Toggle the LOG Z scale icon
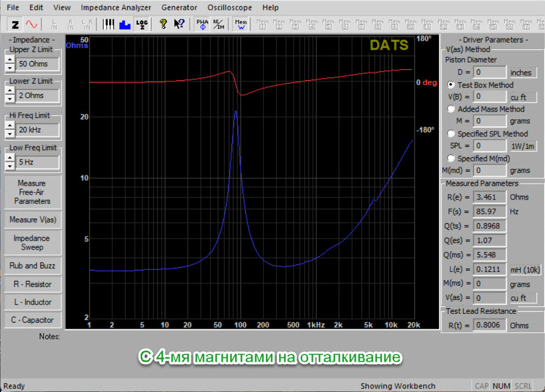The width and height of the screenshot is (545, 392). [141, 24]
